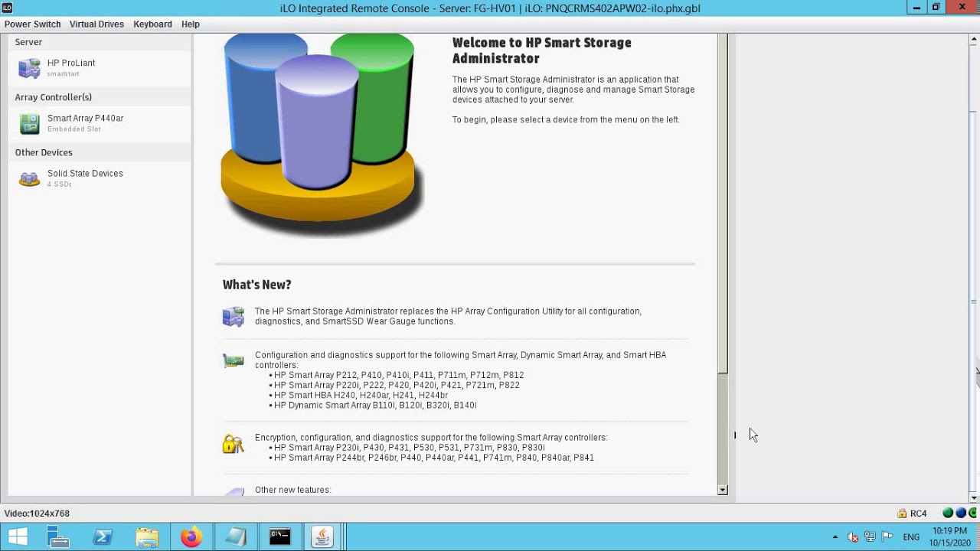Click the HP ProLiant server icon
Viewport: 980px width, 551px height.
click(29, 68)
